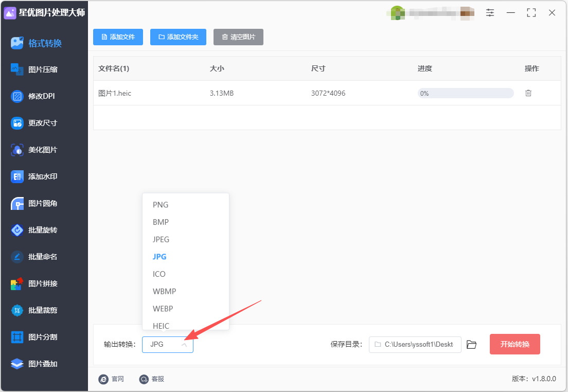Browse for save folder with folder icon
The height and width of the screenshot is (392, 568).
(x=471, y=345)
